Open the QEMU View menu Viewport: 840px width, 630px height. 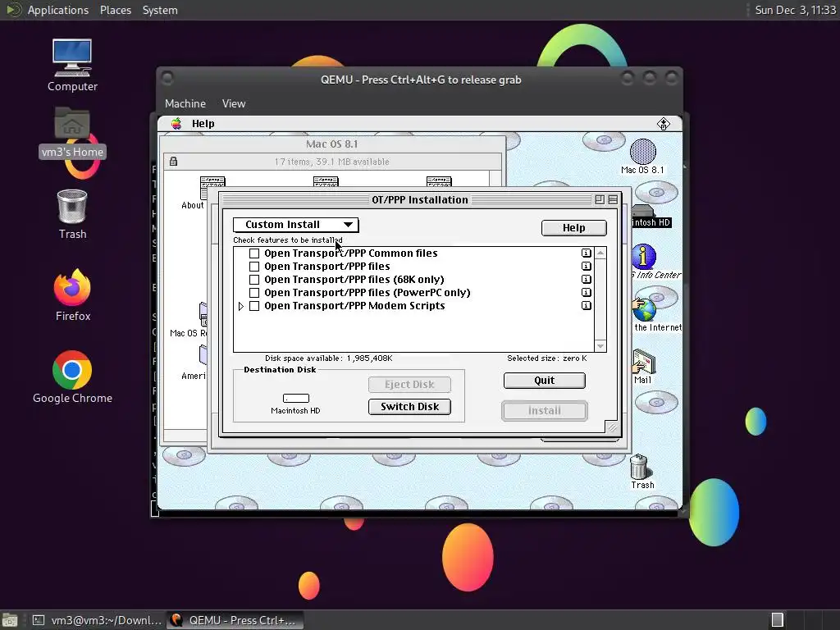pos(234,104)
